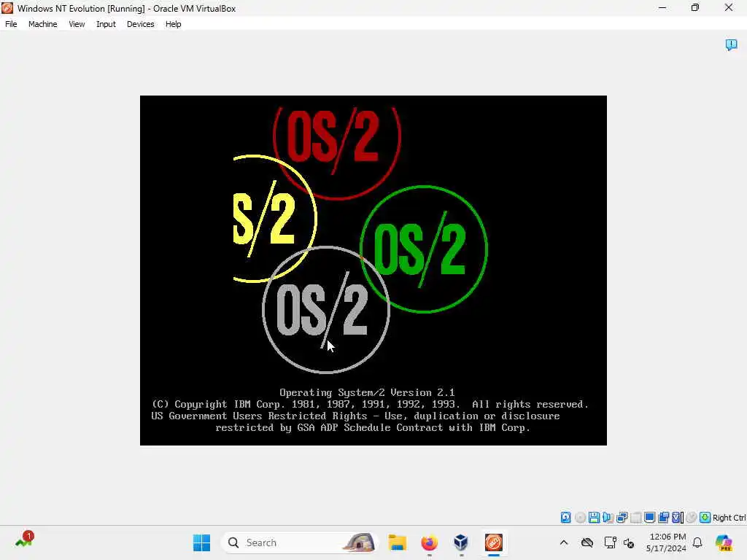
Task: Open the Input menu
Action: pos(106,24)
